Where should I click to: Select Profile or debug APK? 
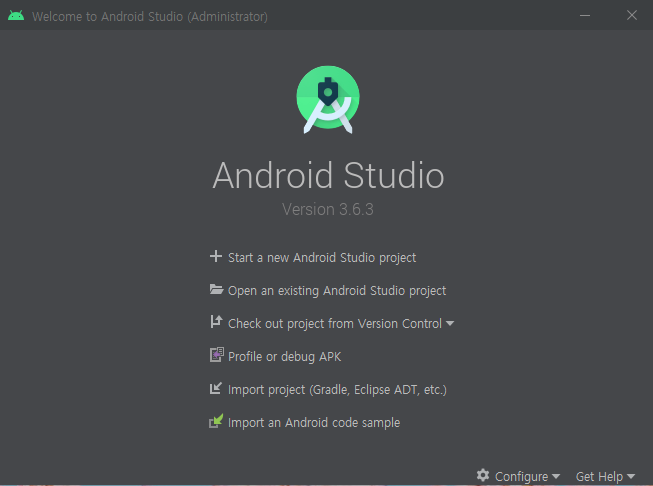[x=284, y=356]
